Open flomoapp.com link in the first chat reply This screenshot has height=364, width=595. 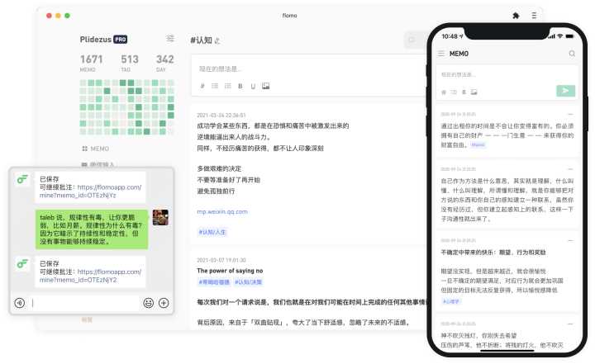click(90, 191)
